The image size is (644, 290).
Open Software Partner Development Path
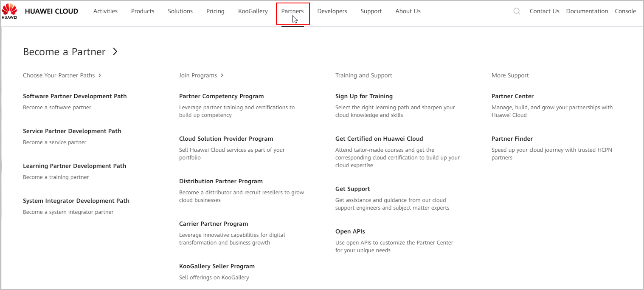(75, 96)
